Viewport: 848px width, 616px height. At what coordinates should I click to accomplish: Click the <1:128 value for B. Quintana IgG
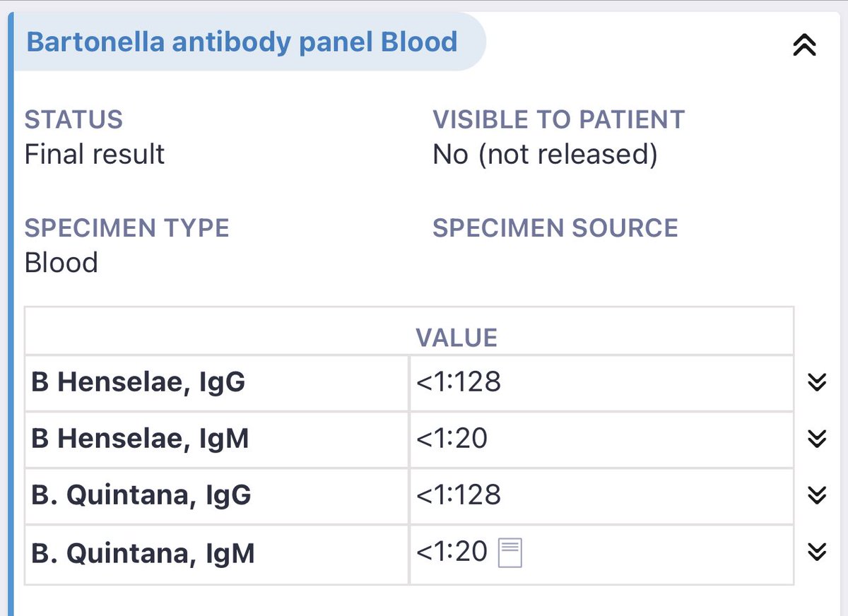[x=459, y=495]
